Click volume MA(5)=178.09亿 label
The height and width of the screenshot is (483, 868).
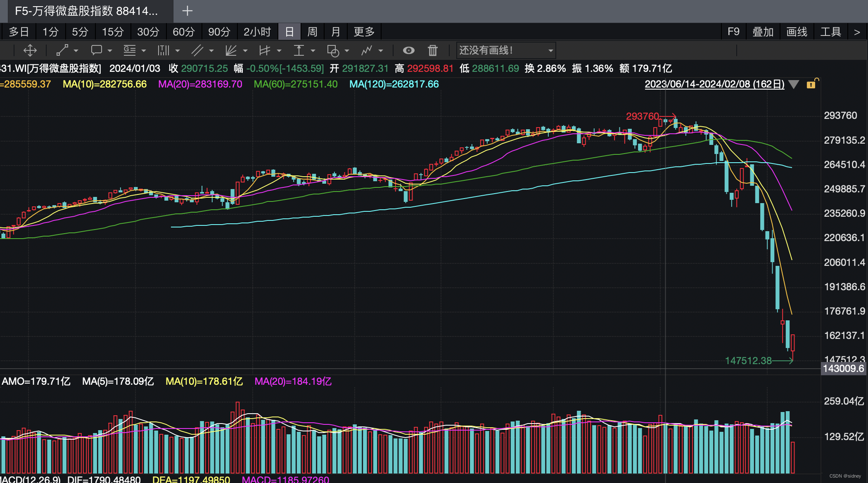coord(118,381)
